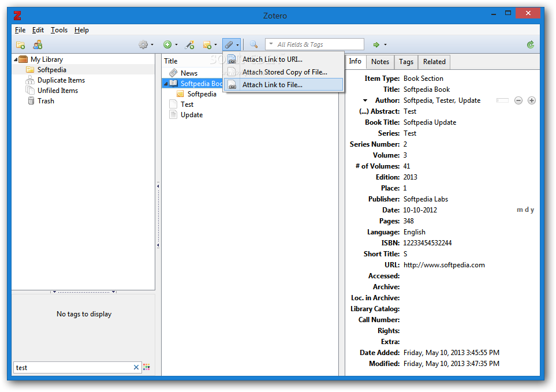Open the Edit menu

(38, 30)
